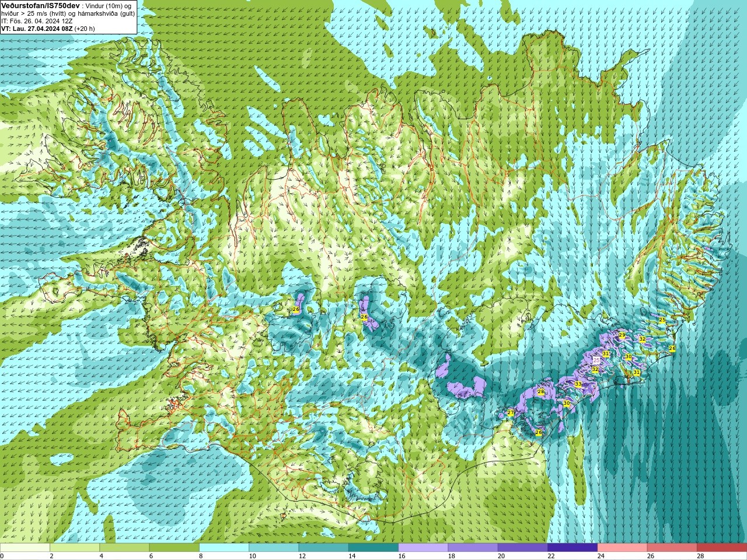
Task: Select the 8–10 m/s light cyan legend swatch
Action: pos(224,548)
